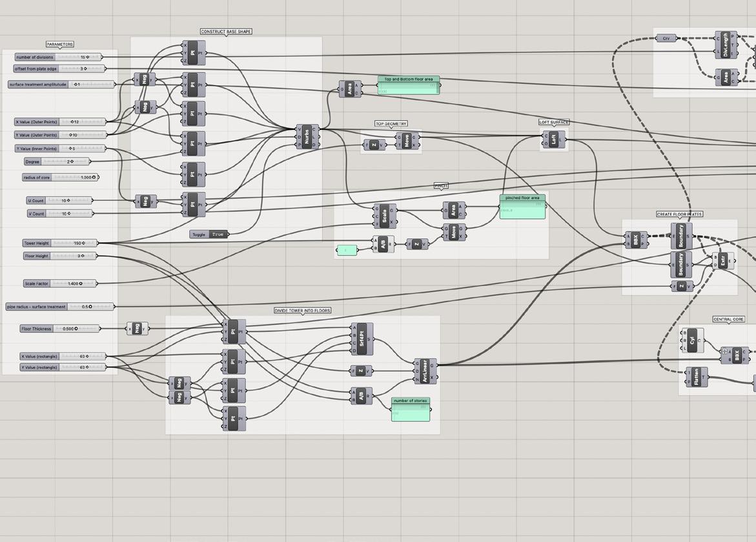Click the Z vector component in CREATE FLOOR PLATES
This screenshot has width=756, height=542.
click(682, 286)
